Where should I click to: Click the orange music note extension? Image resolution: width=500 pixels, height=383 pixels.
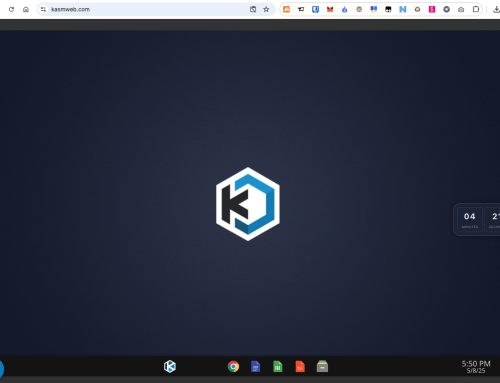[286, 9]
